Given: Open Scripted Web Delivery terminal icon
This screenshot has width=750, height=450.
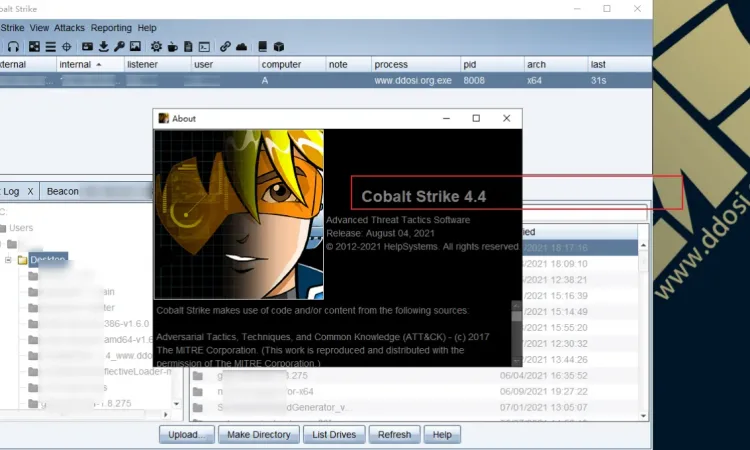Looking at the screenshot, I should [204, 46].
